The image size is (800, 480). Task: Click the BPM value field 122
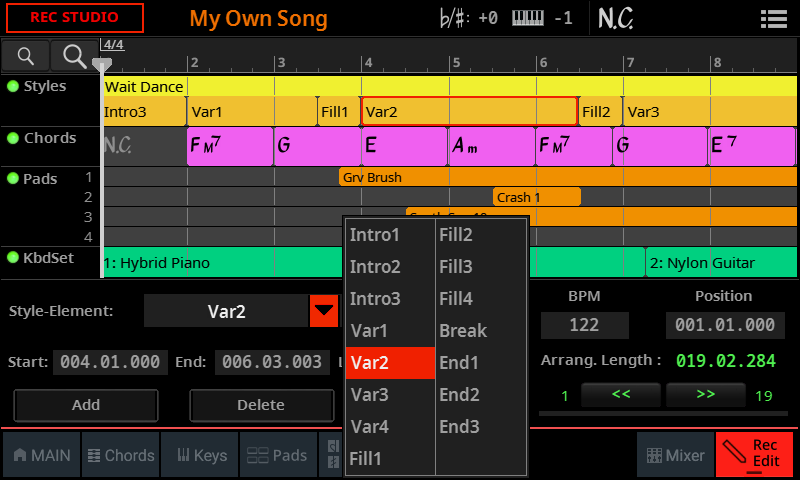coord(584,325)
